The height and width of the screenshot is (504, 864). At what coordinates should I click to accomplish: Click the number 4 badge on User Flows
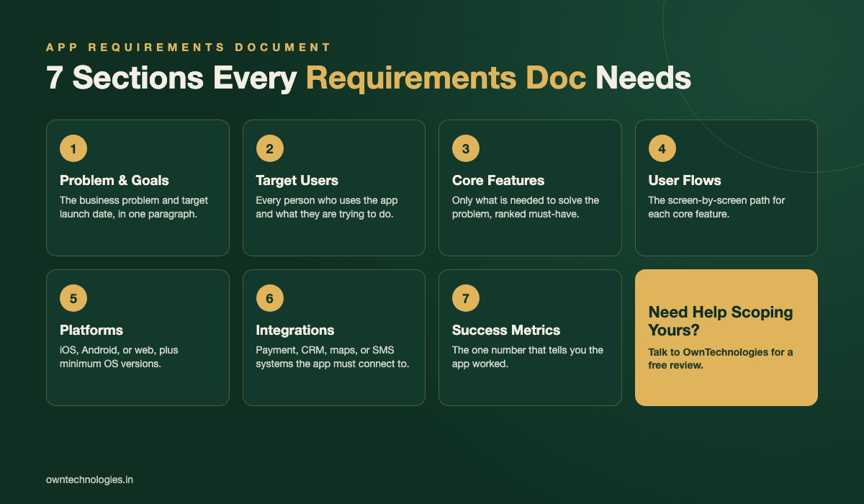(x=662, y=148)
